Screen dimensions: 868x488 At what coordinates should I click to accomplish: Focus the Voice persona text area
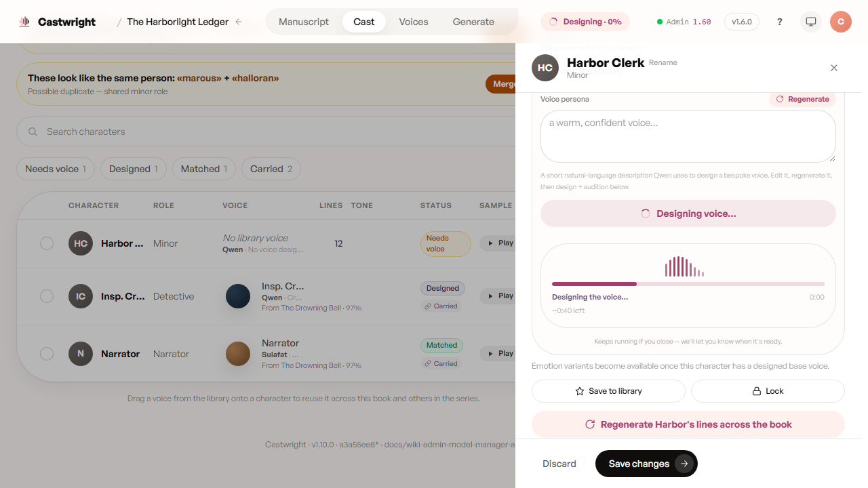(688, 136)
